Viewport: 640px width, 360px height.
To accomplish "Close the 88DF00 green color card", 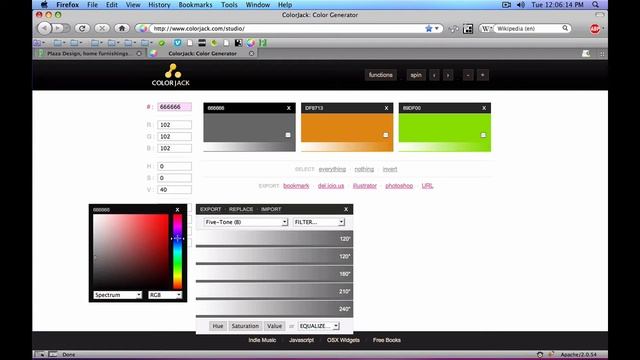I will click(x=484, y=108).
